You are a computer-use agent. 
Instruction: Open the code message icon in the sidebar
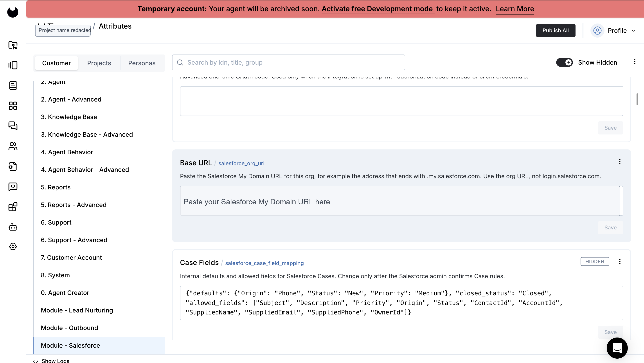tap(13, 187)
